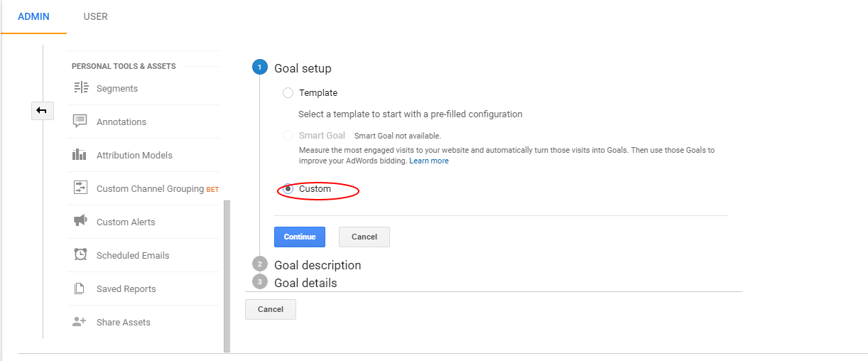The height and width of the screenshot is (361, 868).
Task: Click the back arrow button on left
Action: (x=43, y=110)
